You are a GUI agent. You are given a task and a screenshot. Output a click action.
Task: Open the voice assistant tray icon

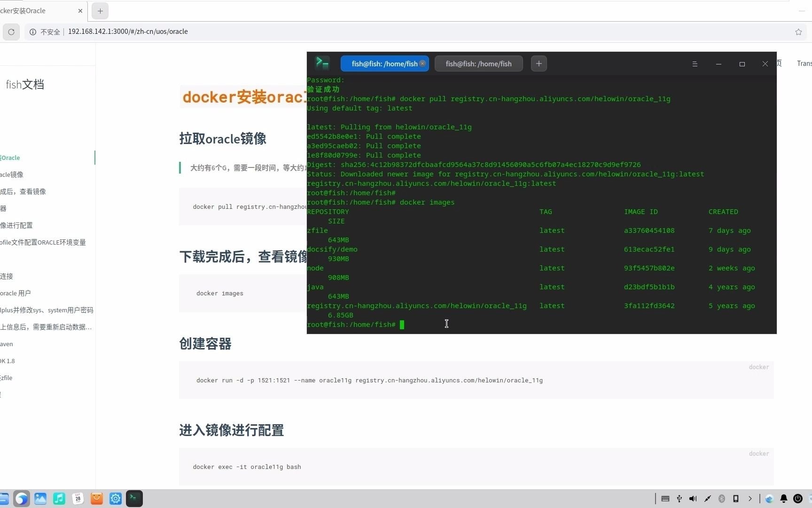(769, 499)
